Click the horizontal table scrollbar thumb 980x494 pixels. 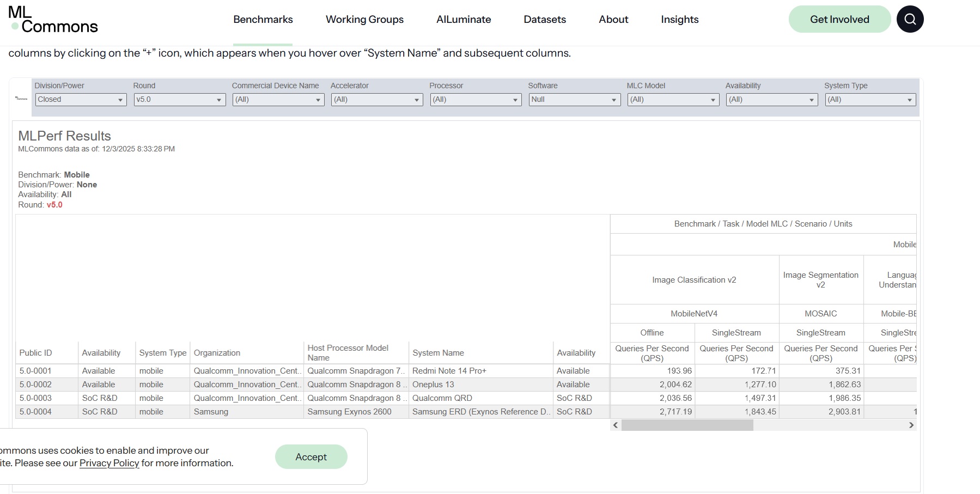point(687,425)
